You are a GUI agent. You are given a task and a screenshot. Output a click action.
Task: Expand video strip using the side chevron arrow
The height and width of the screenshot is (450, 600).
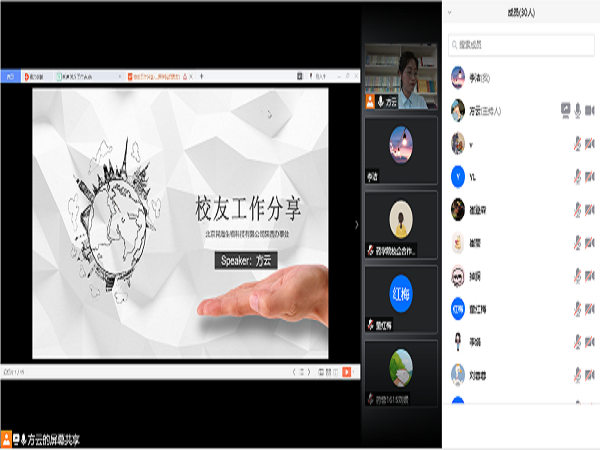pos(358,224)
